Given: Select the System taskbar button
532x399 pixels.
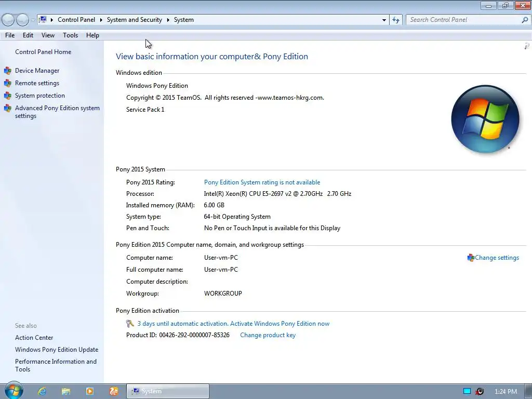Looking at the screenshot, I should click(168, 391).
